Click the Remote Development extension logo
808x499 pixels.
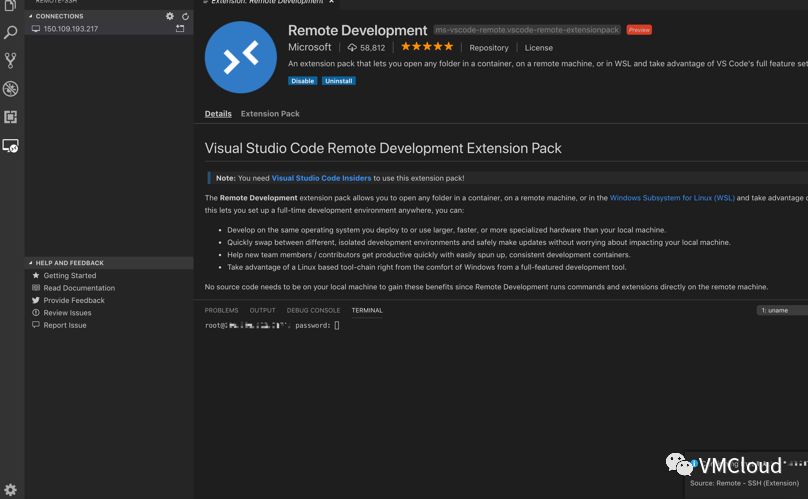[x=241, y=57]
